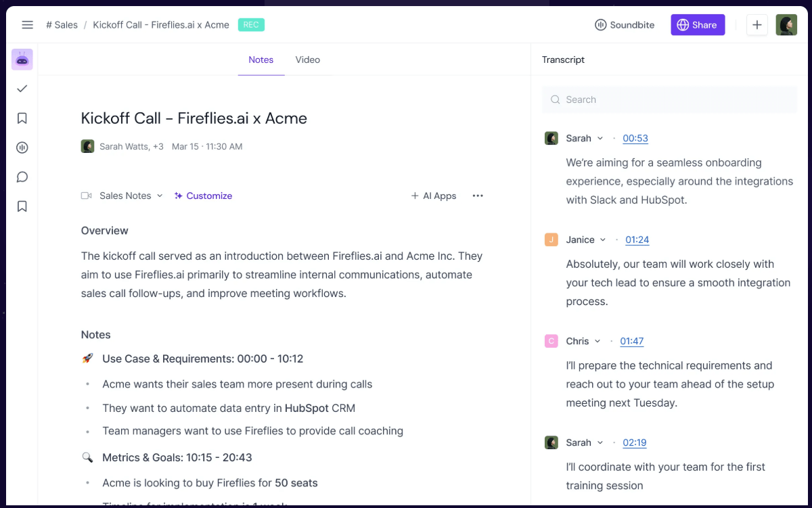The image size is (812, 508).
Task: Expand the speaker dropdown next to Janice
Action: tap(603, 239)
